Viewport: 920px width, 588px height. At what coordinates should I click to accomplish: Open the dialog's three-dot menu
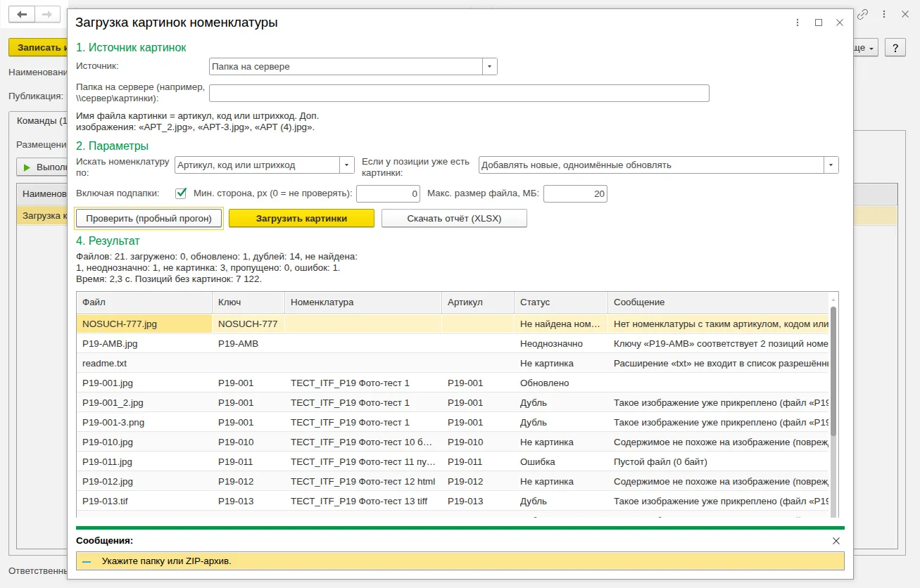click(x=797, y=23)
